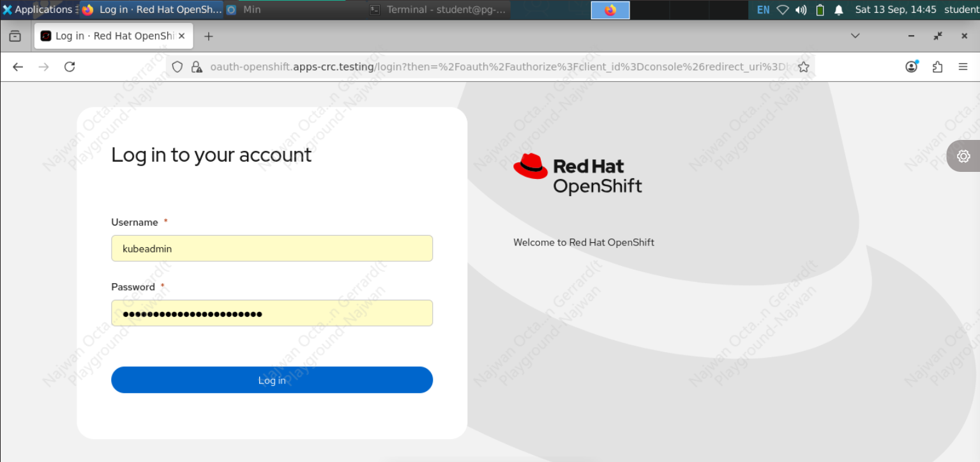
Task: Reload the current login page
Action: 70,67
